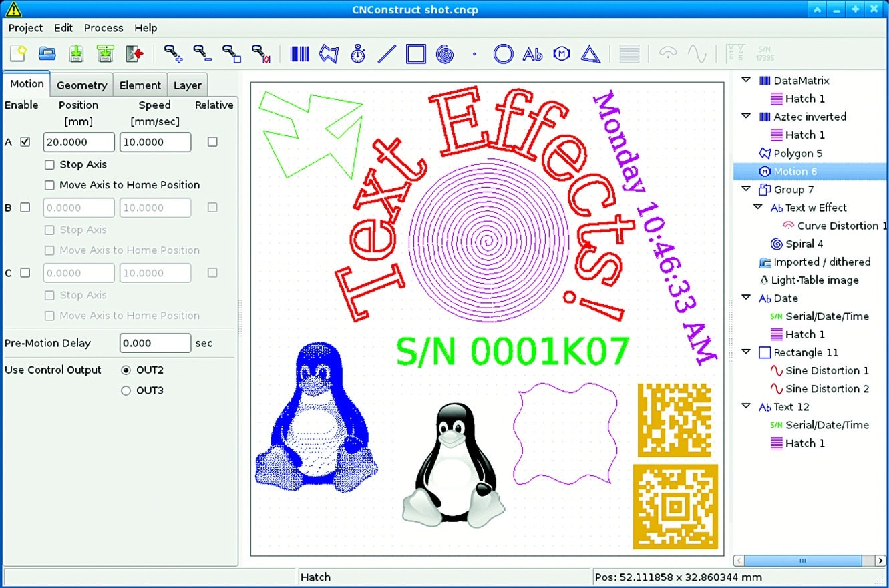889x588 pixels.
Task: Select the Text tool
Action: (532, 53)
